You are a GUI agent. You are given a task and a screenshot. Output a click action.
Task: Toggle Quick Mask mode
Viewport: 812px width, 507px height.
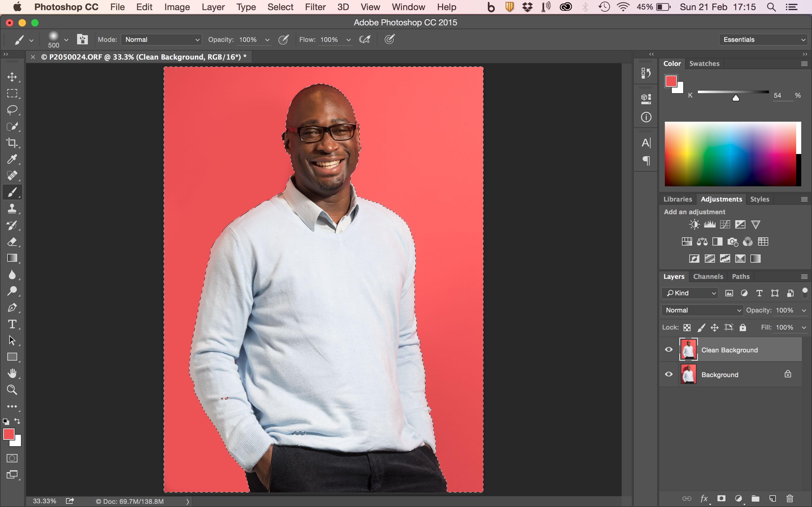(x=12, y=458)
